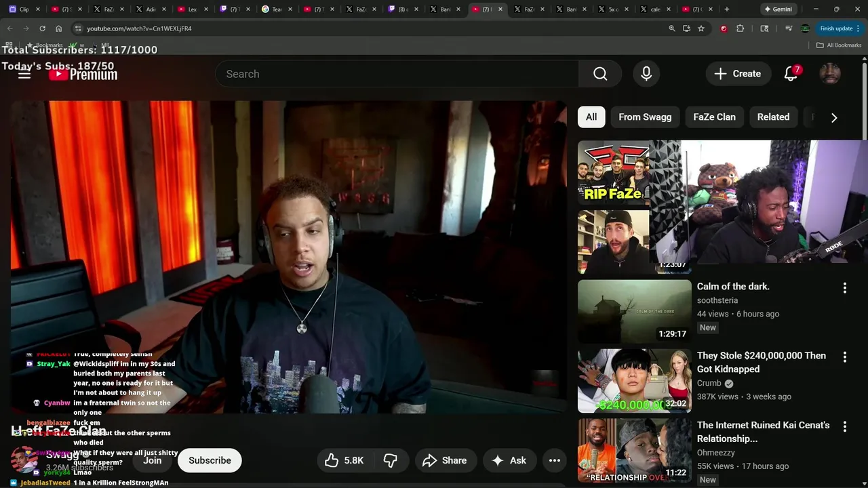Start voice search with microphone icon

[646, 74]
